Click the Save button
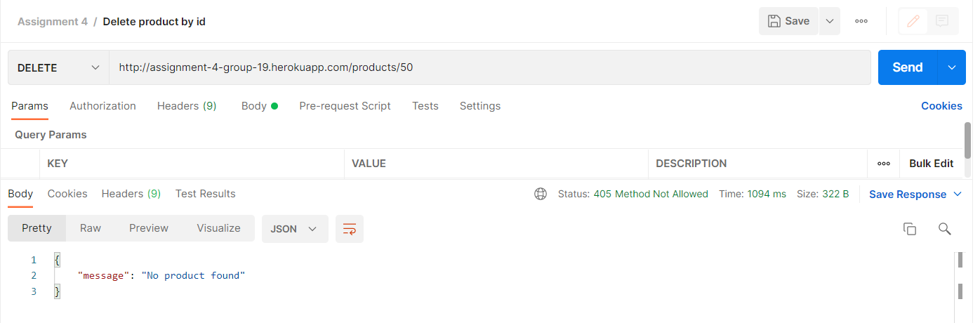This screenshot has width=980, height=323. coord(788,21)
